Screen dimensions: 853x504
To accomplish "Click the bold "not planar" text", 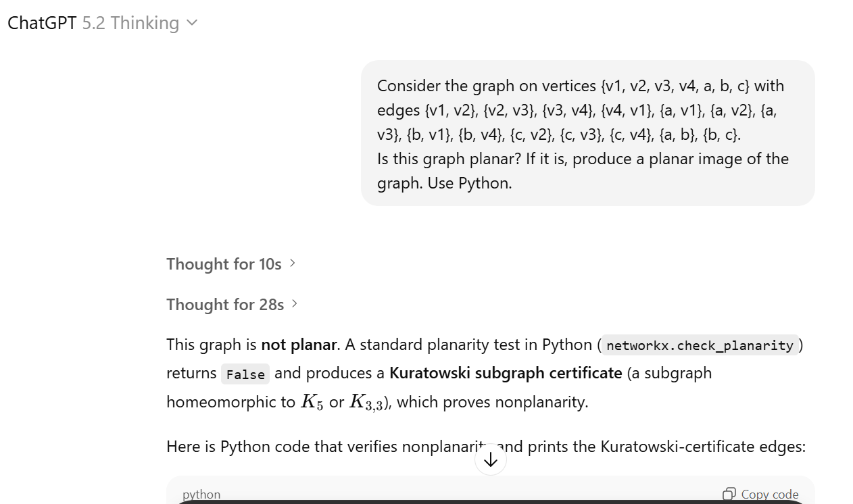I will click(x=299, y=345).
